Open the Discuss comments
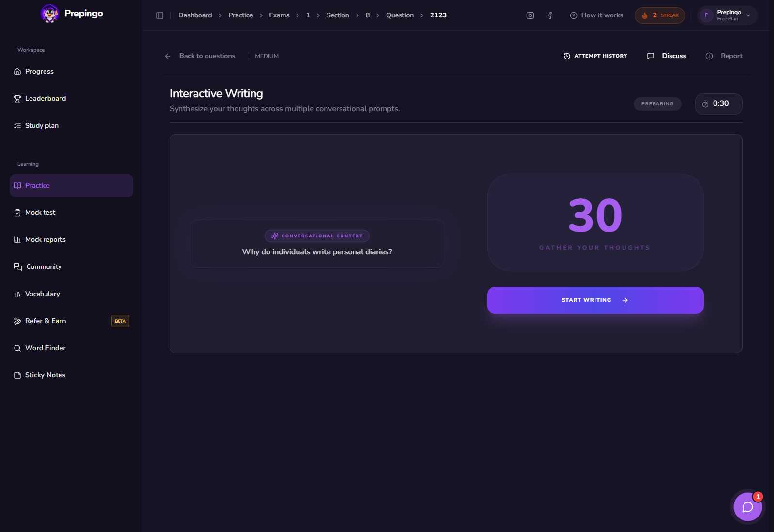 click(x=667, y=56)
